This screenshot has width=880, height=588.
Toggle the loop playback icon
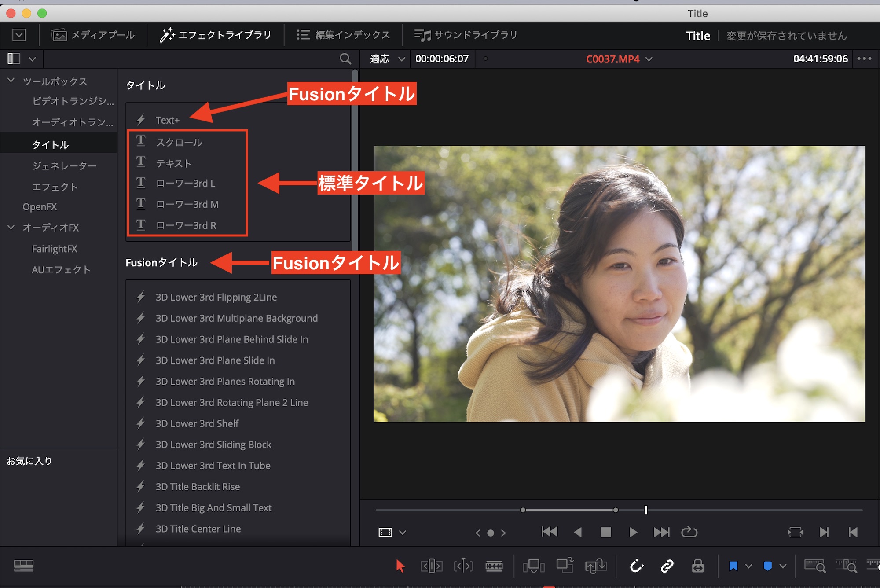(689, 533)
